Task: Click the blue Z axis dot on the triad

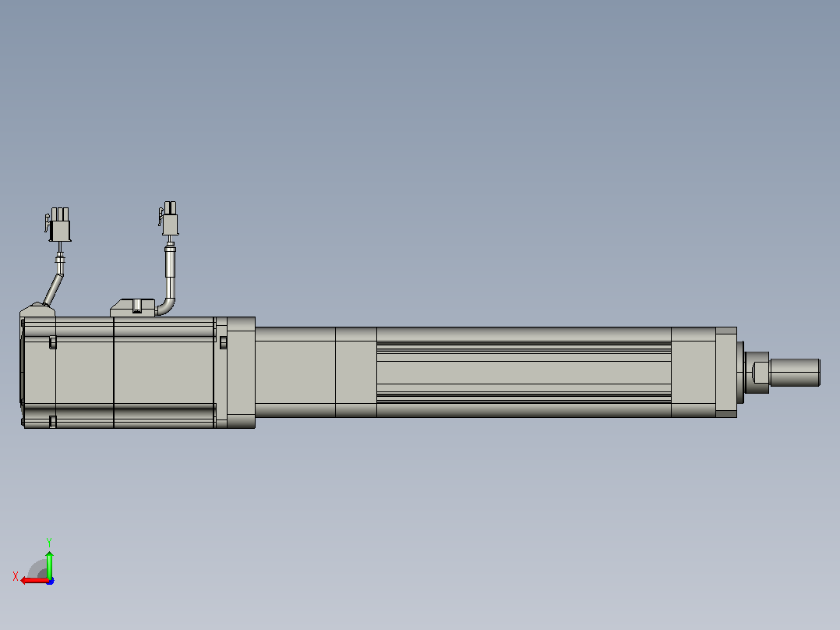Action: [x=51, y=581]
